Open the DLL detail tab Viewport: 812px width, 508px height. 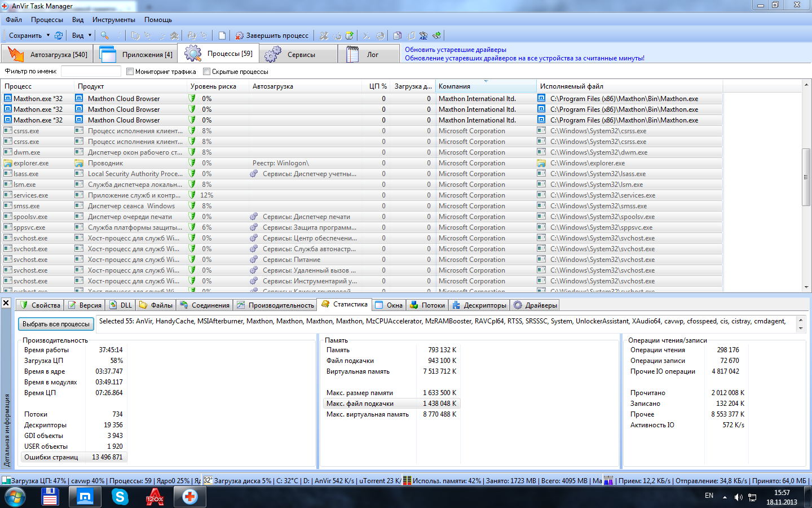pos(120,305)
